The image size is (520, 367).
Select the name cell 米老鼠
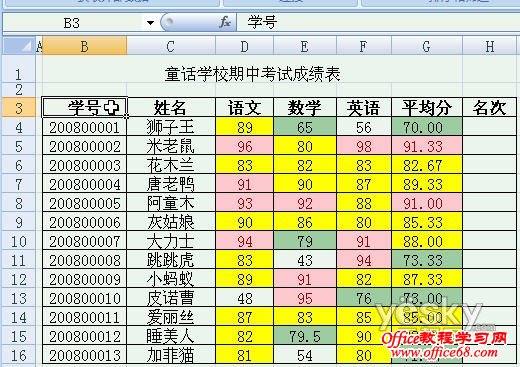coord(171,146)
